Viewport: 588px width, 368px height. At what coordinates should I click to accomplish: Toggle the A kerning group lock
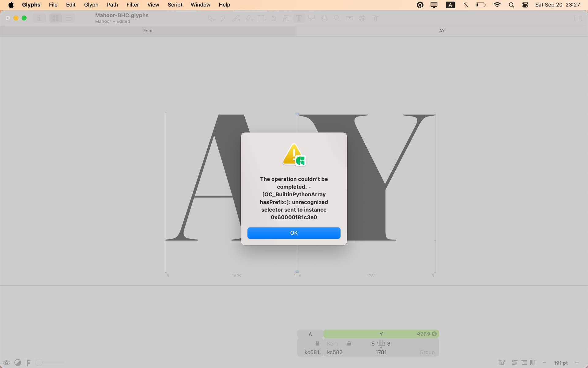pyautogui.click(x=317, y=343)
